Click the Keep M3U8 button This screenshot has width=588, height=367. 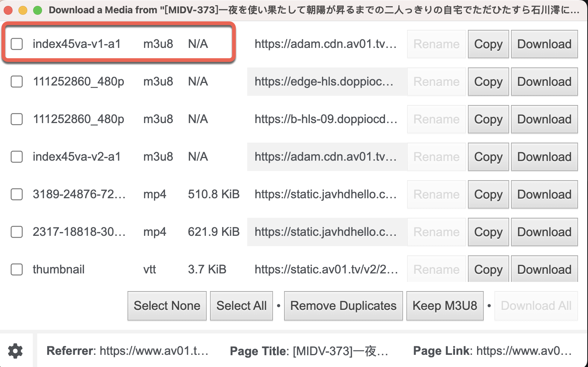[x=445, y=306]
